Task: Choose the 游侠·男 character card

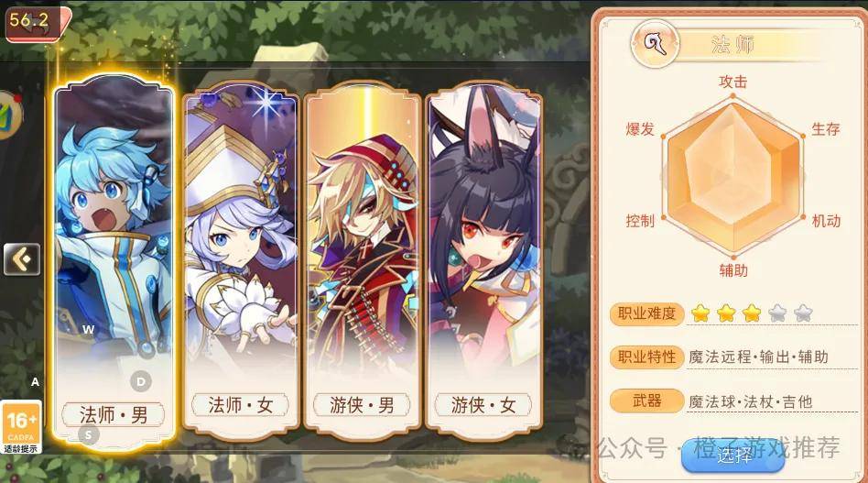Action: (x=362, y=261)
